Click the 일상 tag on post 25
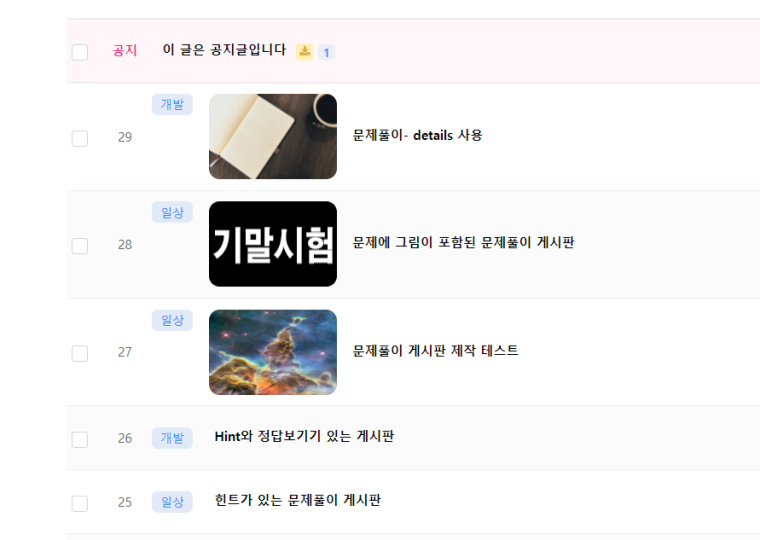This screenshot has height=540, width=760. point(172,502)
